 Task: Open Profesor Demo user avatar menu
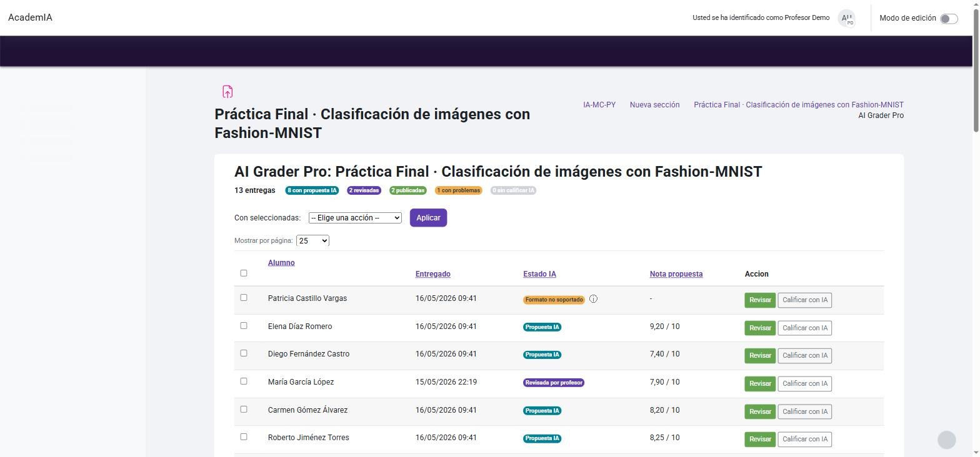(846, 18)
